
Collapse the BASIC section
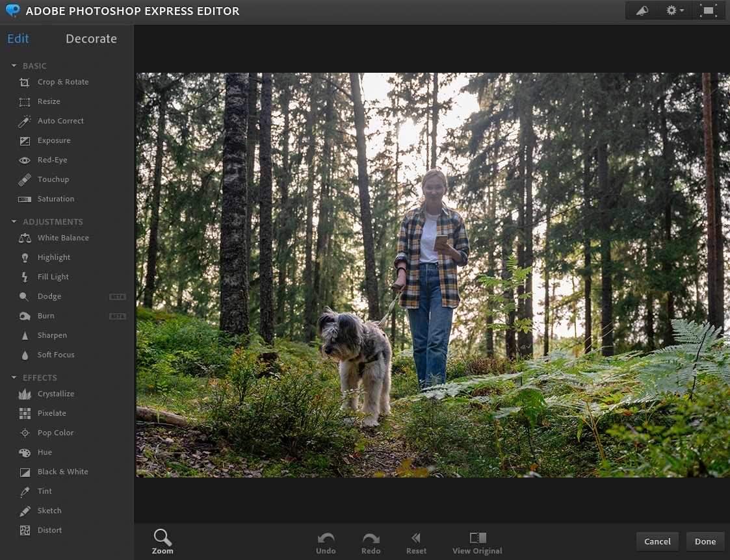click(14, 66)
